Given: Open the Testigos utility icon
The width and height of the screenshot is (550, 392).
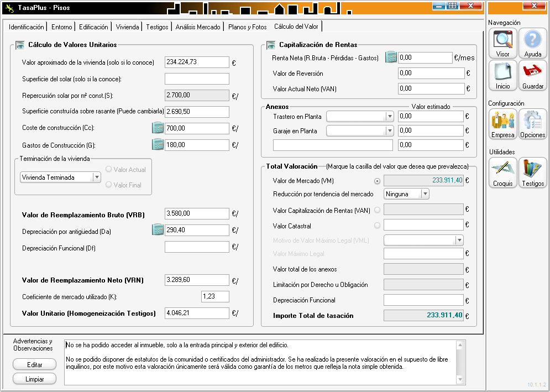Looking at the screenshot, I should (532, 172).
